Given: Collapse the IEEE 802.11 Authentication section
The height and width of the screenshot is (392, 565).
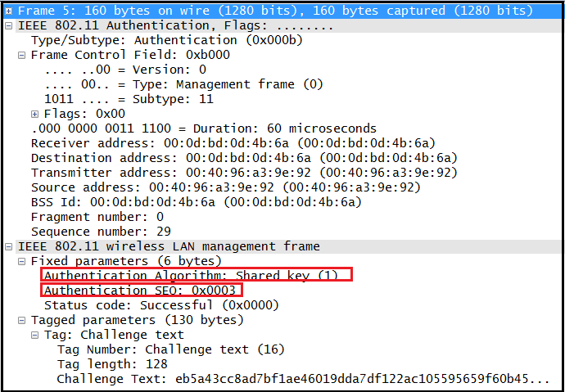Looking at the screenshot, I should (9, 25).
